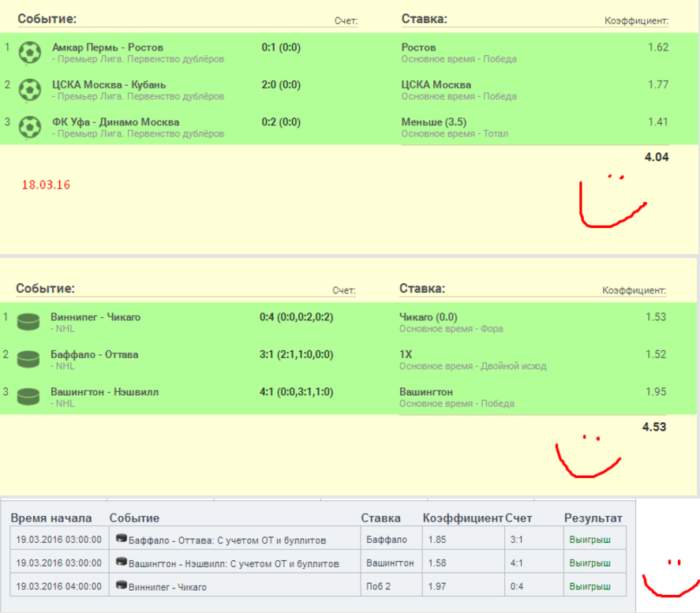The width and height of the screenshot is (700, 613).
Task: Click the score '3:1 (2:1,1:0,0:0)'
Action: pyautogui.click(x=297, y=355)
